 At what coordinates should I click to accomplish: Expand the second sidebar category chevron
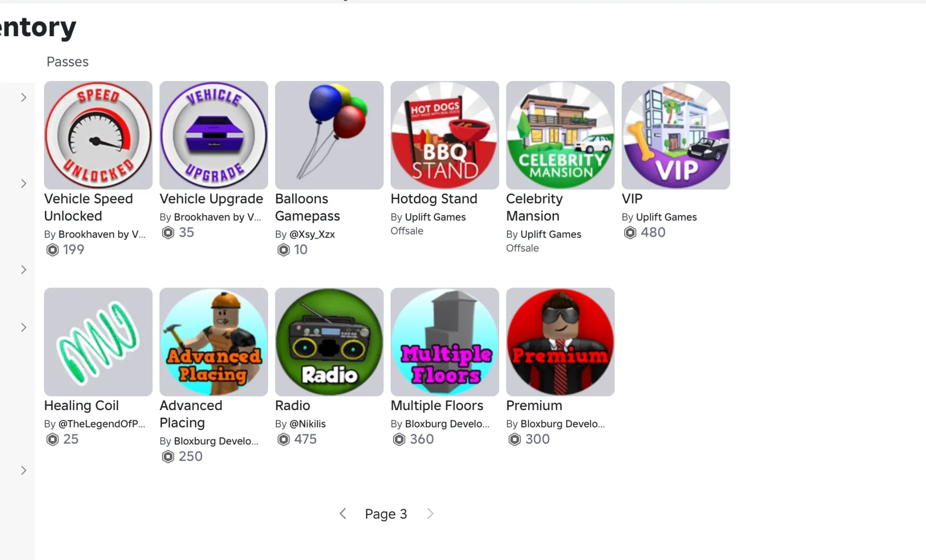tap(24, 184)
